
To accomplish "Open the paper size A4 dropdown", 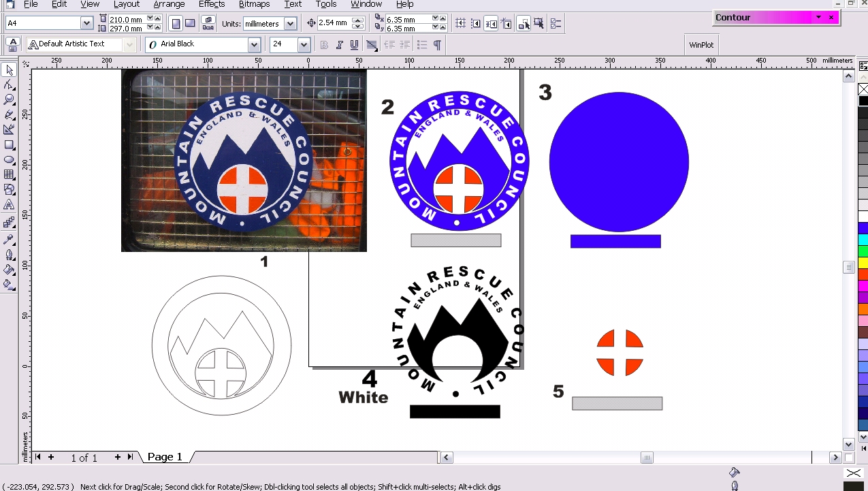I will tap(86, 23).
